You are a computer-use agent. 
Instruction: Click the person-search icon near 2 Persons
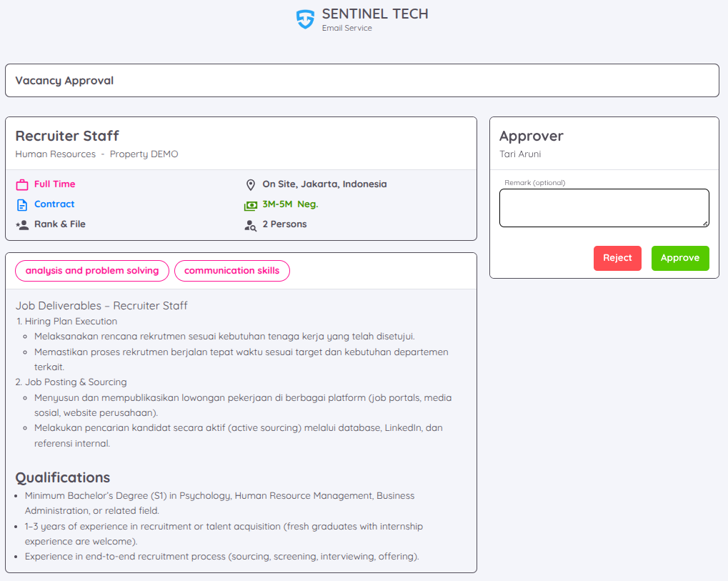pos(251,224)
